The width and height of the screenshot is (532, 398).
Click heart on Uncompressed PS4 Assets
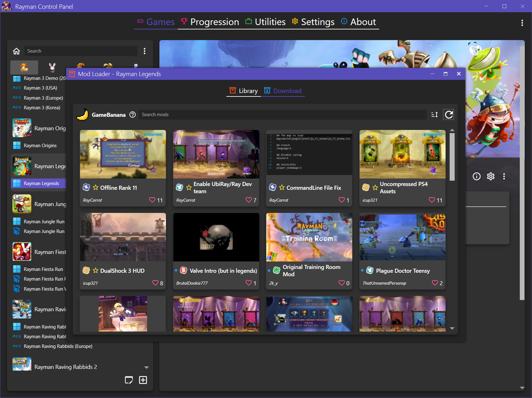(x=432, y=200)
